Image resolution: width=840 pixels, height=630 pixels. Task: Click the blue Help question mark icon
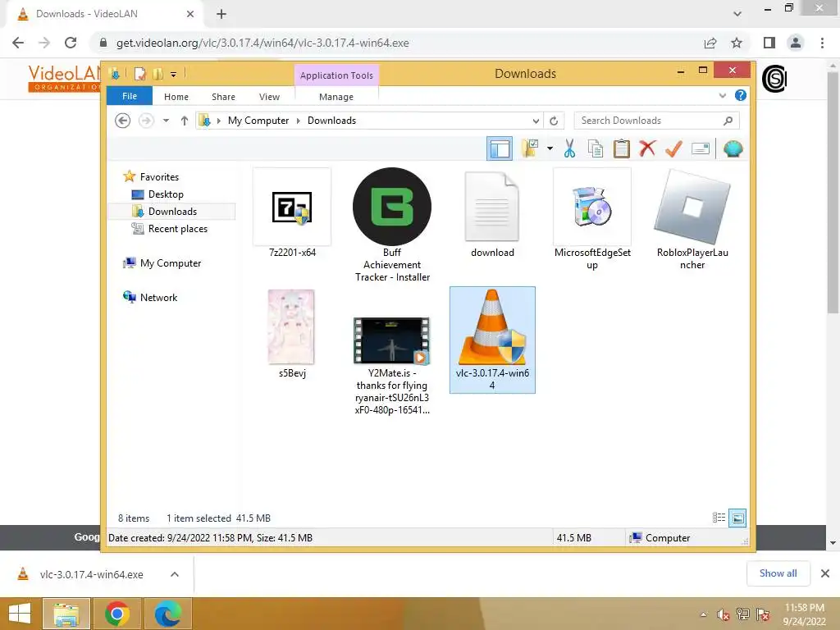[741, 95]
